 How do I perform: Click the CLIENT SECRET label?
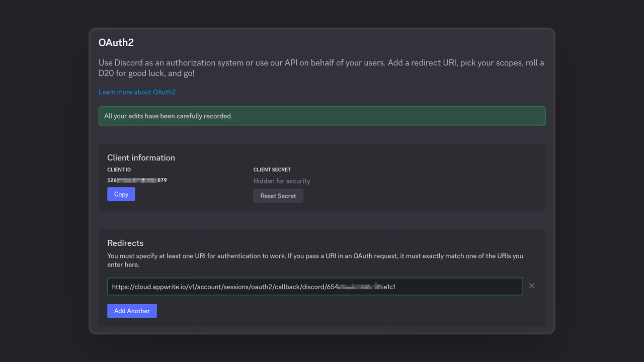coord(272,170)
